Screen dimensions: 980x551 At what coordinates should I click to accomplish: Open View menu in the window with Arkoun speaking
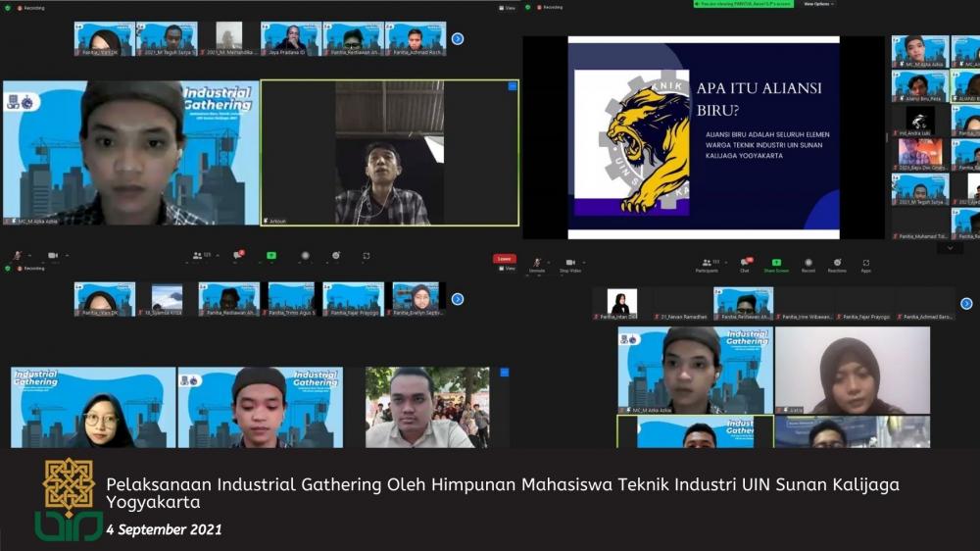(507, 8)
